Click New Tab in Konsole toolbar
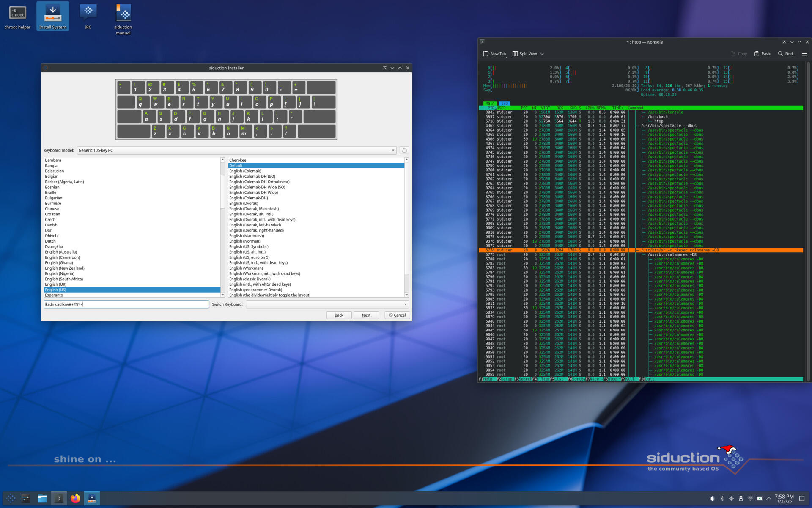Image resolution: width=812 pixels, height=508 pixels. [494, 54]
